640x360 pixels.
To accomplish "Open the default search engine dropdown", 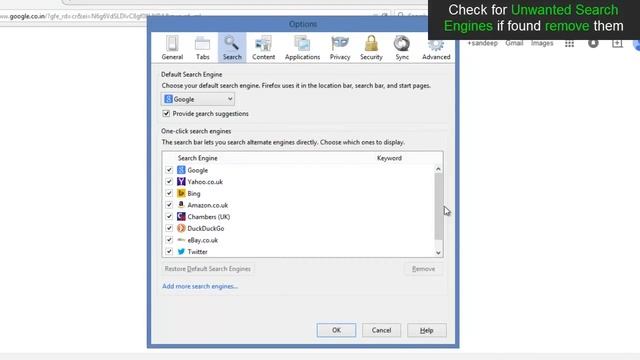I will (198, 99).
